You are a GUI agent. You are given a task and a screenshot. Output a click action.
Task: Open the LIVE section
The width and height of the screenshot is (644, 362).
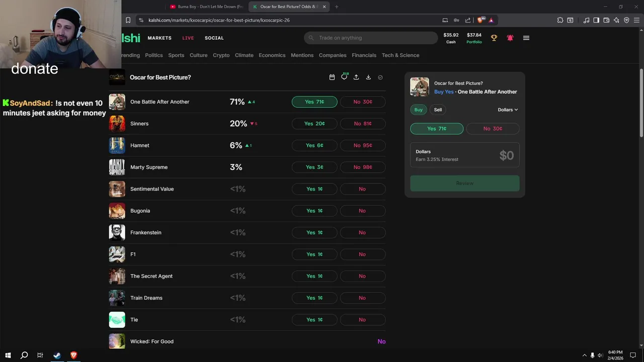[188, 38]
